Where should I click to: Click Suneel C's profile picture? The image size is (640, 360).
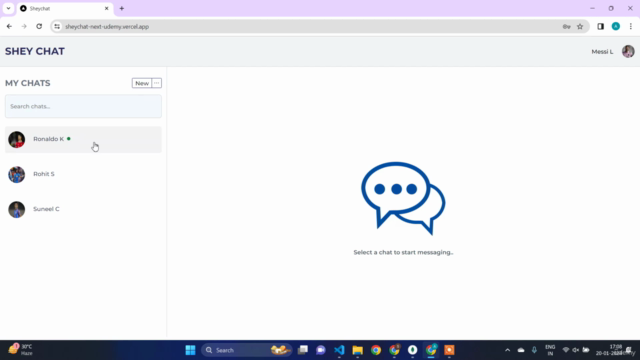coord(17,209)
